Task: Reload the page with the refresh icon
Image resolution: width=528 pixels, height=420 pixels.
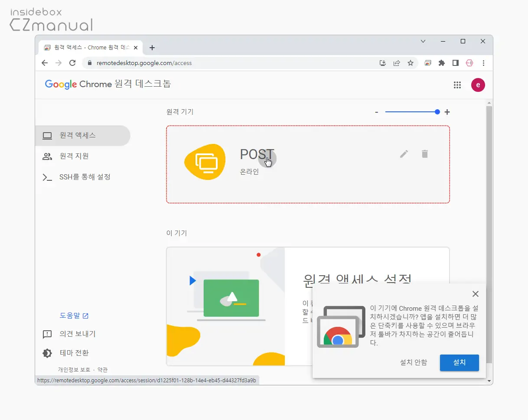Action: [x=72, y=63]
